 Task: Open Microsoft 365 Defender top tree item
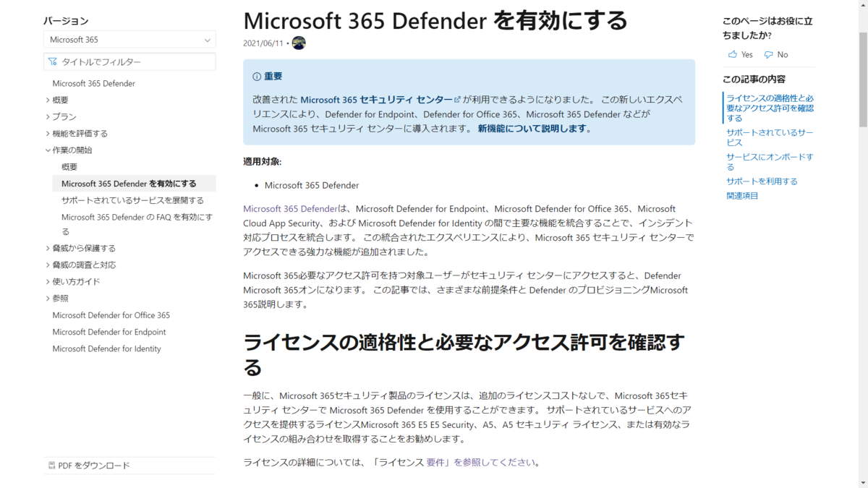click(x=94, y=83)
